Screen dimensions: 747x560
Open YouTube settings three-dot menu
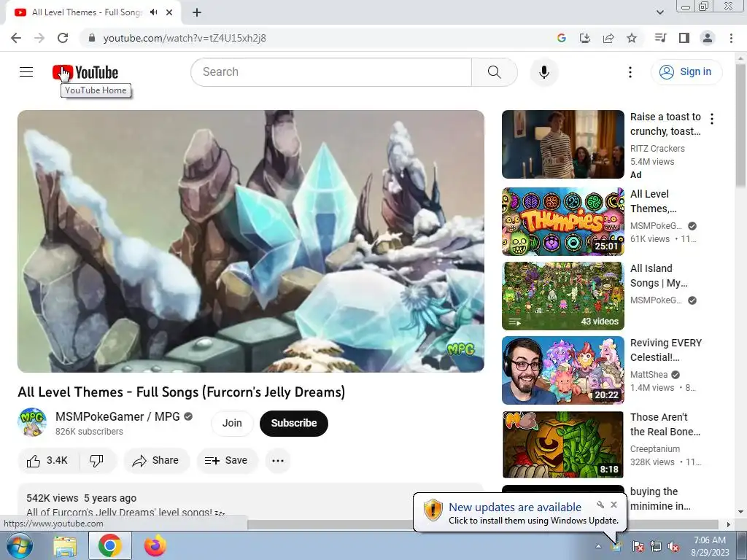[630, 72]
